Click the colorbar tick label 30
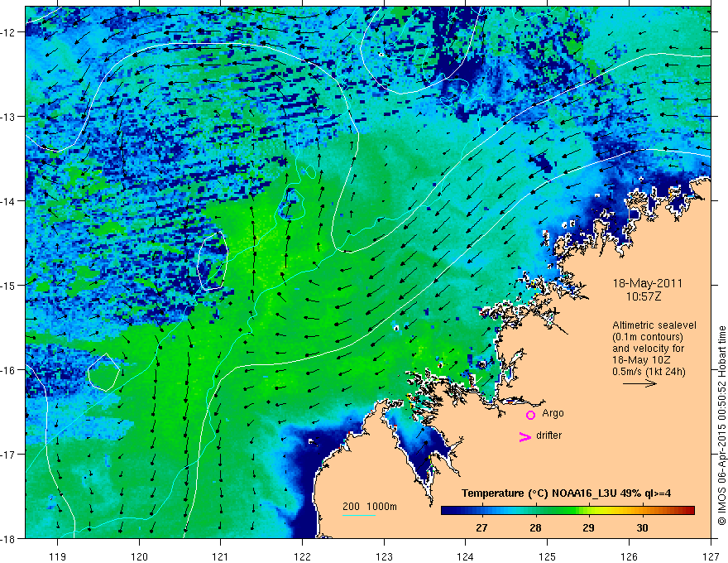Screen dimensions: 728x563 (642, 527)
